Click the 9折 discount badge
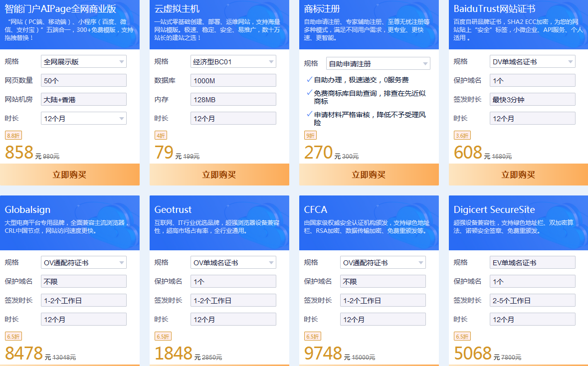Screen dimensions: 588x366 [x=311, y=135]
